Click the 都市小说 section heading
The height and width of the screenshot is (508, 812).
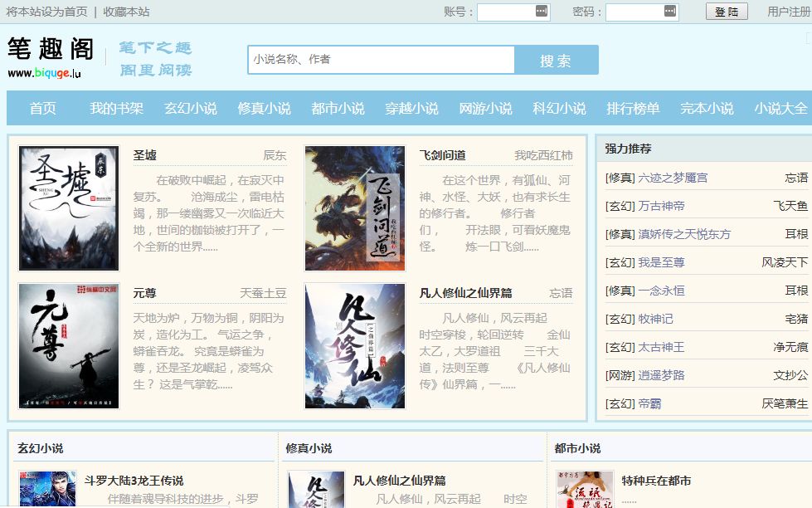click(x=577, y=448)
